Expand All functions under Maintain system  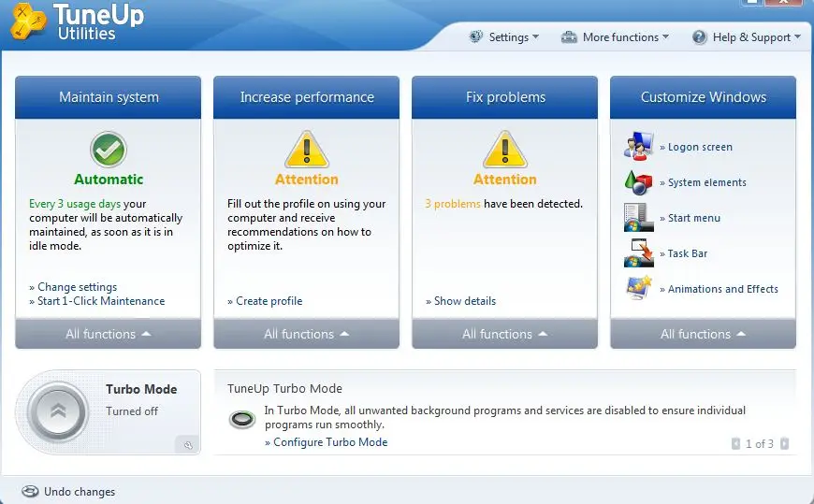[x=108, y=334]
